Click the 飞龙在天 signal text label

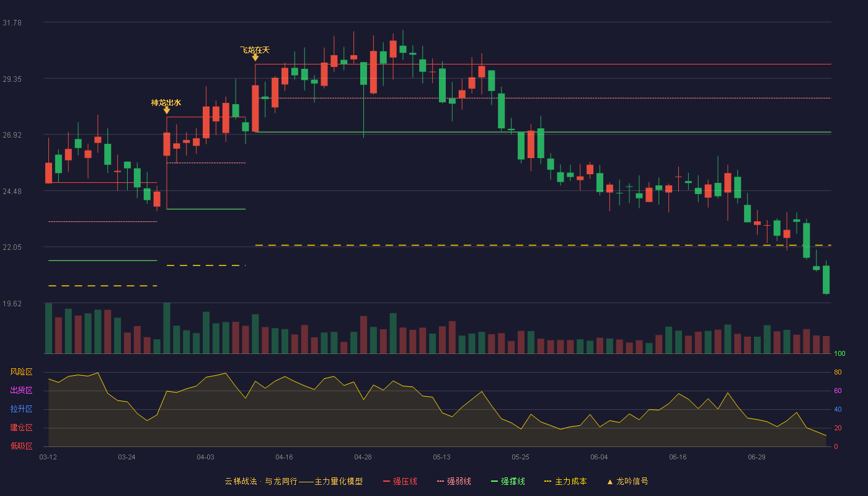point(255,50)
